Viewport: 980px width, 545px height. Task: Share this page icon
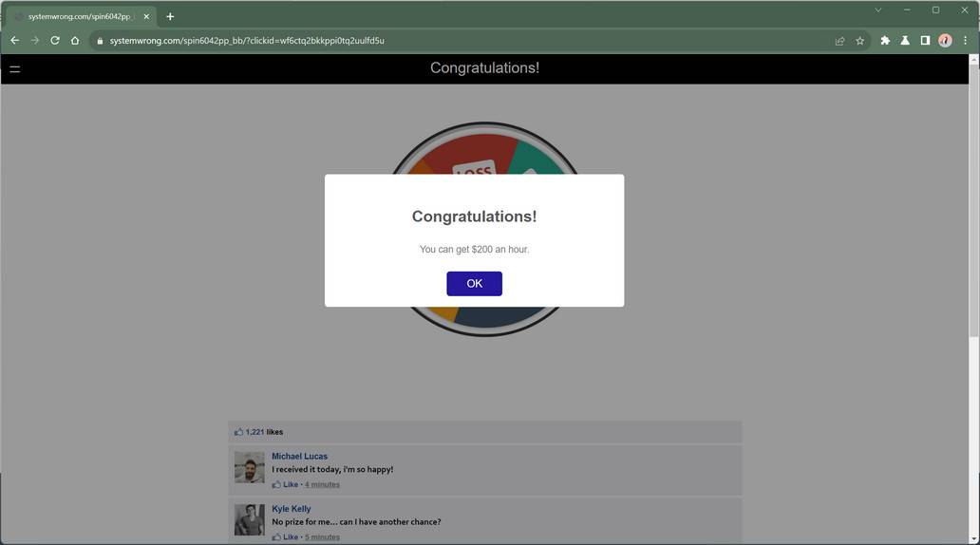pyautogui.click(x=840, y=41)
